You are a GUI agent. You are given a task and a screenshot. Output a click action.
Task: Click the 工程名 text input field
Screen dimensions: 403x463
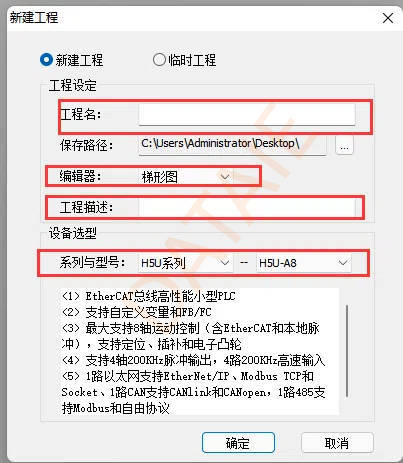click(x=247, y=114)
